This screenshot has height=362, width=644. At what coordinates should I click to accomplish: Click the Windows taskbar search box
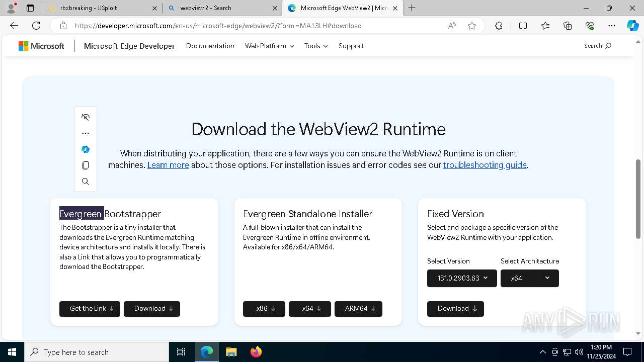[97, 352]
